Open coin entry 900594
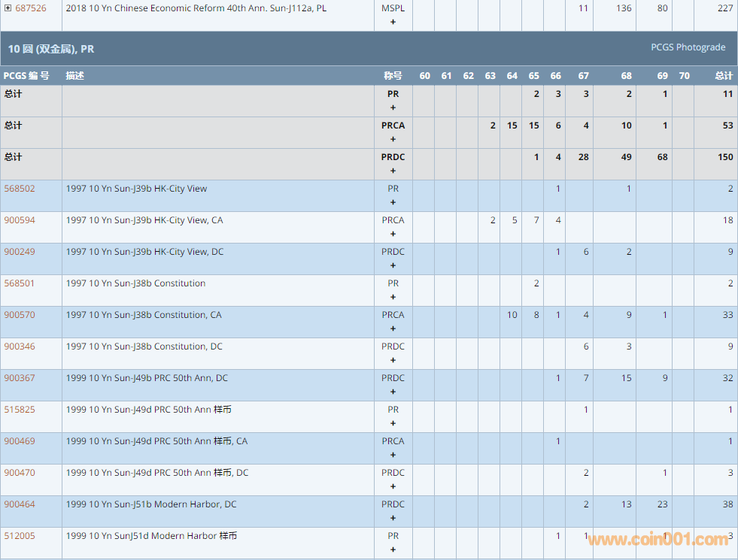This screenshot has width=738, height=560. click(19, 220)
